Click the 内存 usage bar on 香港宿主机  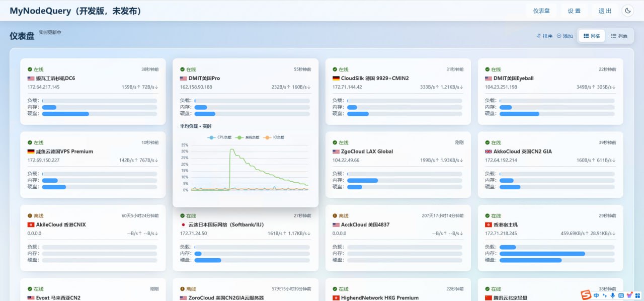(x=557, y=254)
